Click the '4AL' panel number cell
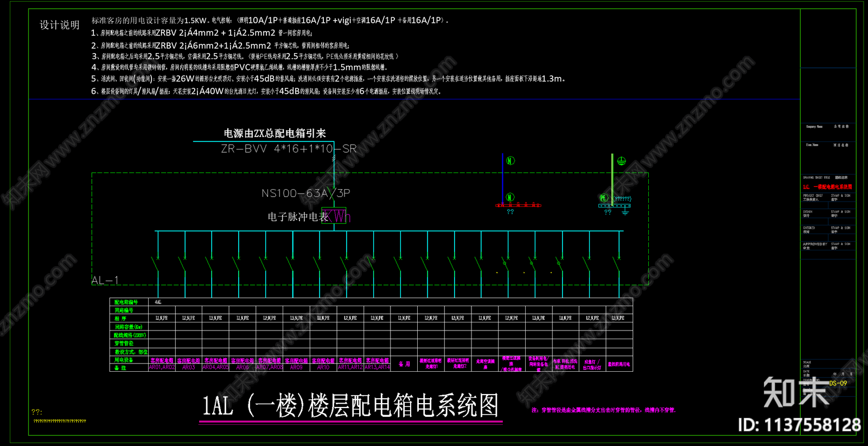 click(158, 302)
